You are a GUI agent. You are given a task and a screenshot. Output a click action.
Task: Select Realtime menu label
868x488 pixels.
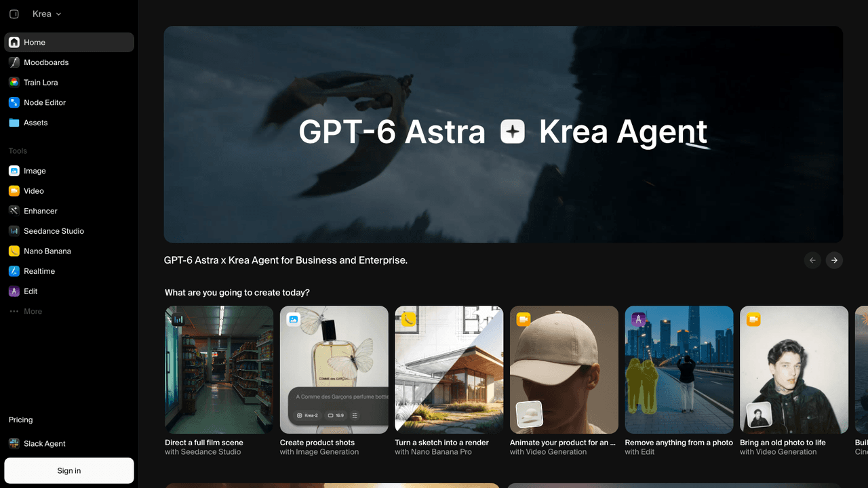[39, 271]
